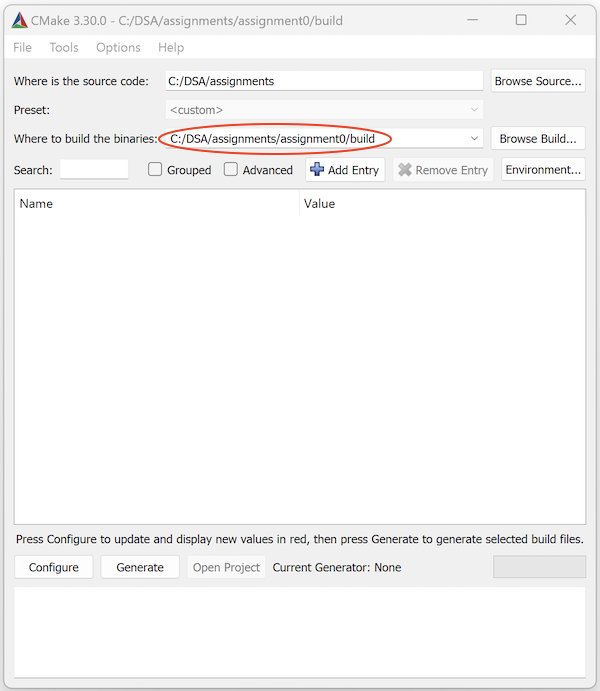Click the CMake logo in title bar
Viewport: 600px width, 691px height.
[x=20, y=20]
